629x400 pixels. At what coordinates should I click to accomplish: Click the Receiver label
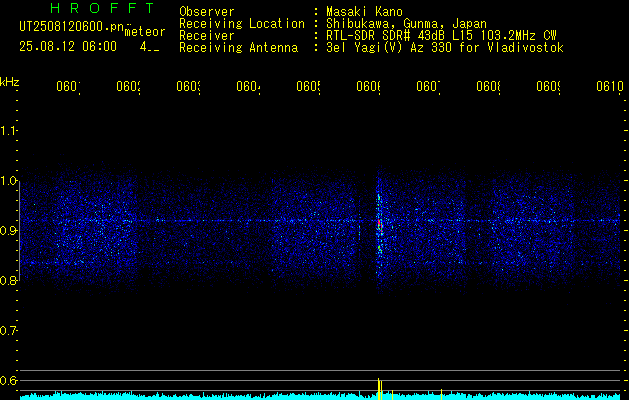pyautogui.click(x=207, y=36)
